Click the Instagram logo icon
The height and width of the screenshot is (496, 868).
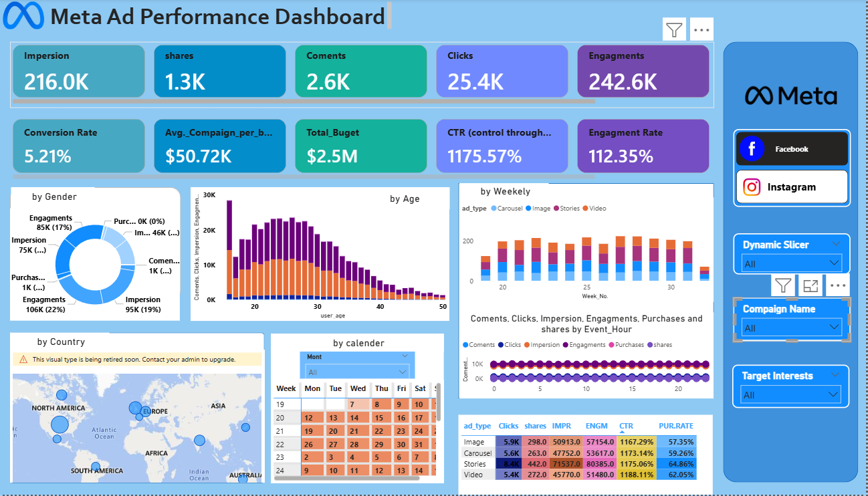click(752, 187)
